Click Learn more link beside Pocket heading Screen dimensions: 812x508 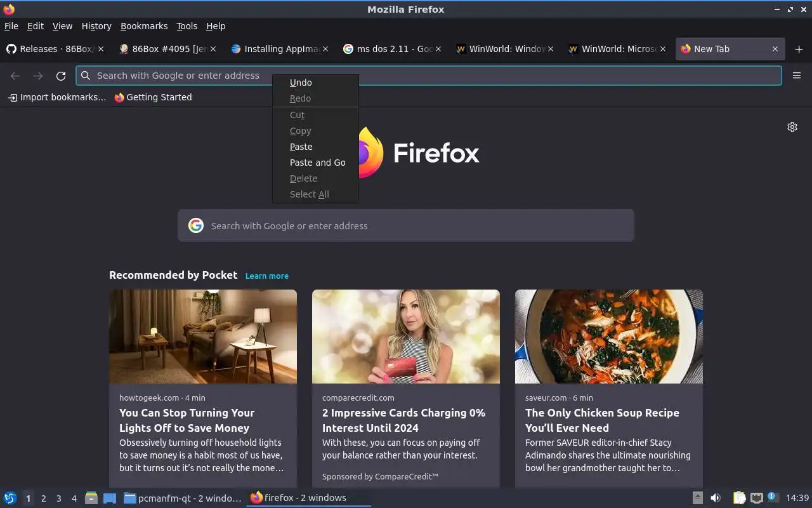266,276
